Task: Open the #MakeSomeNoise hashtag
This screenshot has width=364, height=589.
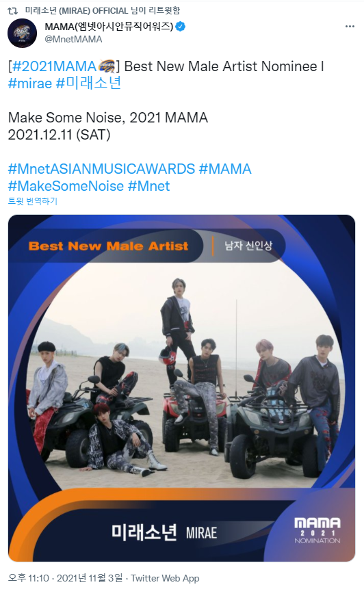Action: pyautogui.click(x=66, y=186)
